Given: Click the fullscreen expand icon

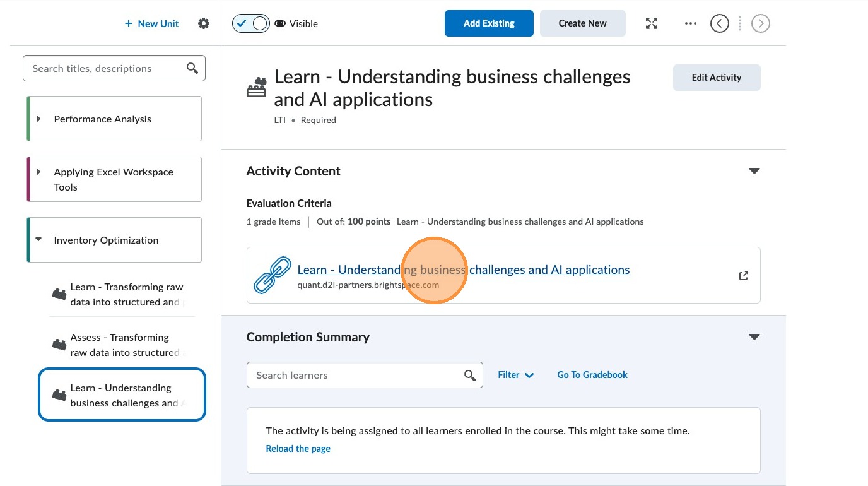Looking at the screenshot, I should (x=652, y=23).
